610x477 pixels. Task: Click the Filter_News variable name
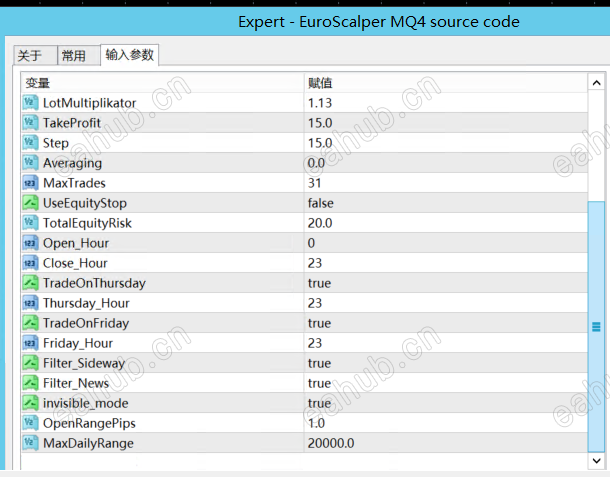point(76,383)
